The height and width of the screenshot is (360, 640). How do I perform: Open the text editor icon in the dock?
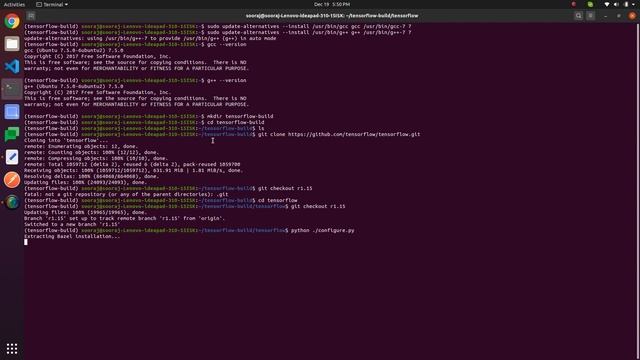pos(12,157)
